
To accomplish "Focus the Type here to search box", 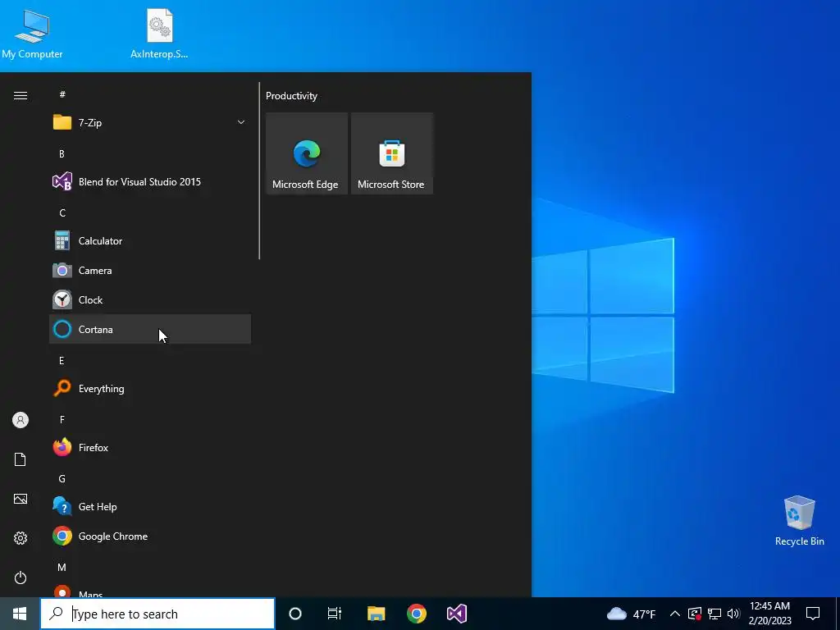I will [x=157, y=614].
